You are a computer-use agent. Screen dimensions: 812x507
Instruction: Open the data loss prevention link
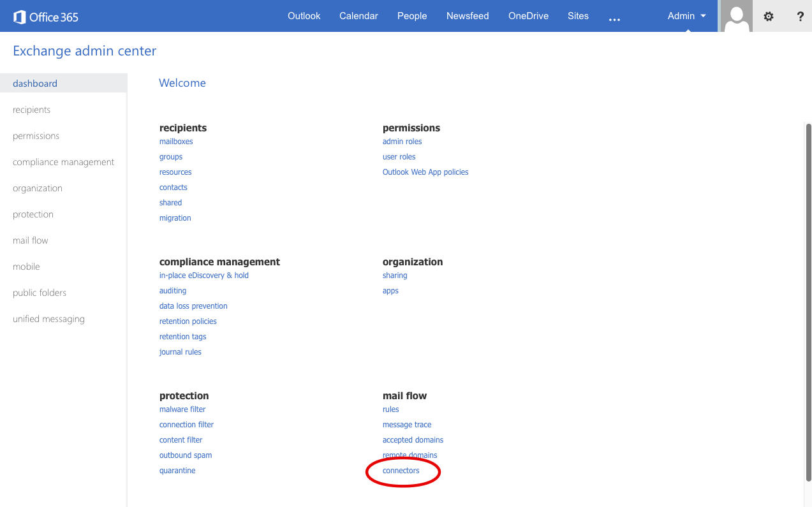click(193, 306)
